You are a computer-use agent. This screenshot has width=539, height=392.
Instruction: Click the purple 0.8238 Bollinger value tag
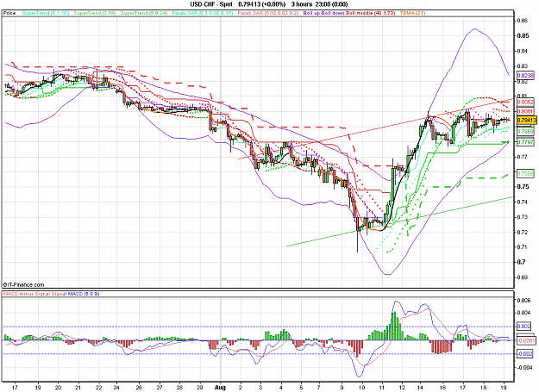coord(525,75)
